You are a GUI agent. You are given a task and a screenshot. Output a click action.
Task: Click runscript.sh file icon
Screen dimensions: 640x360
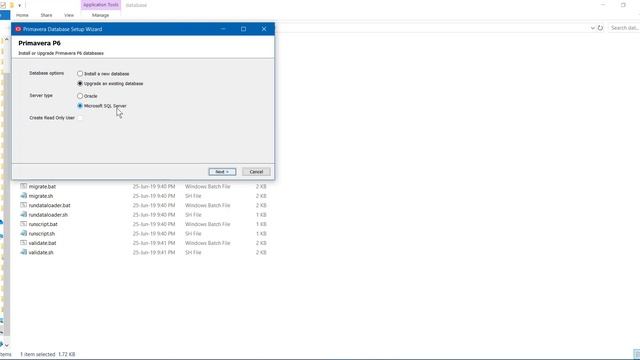click(24, 233)
